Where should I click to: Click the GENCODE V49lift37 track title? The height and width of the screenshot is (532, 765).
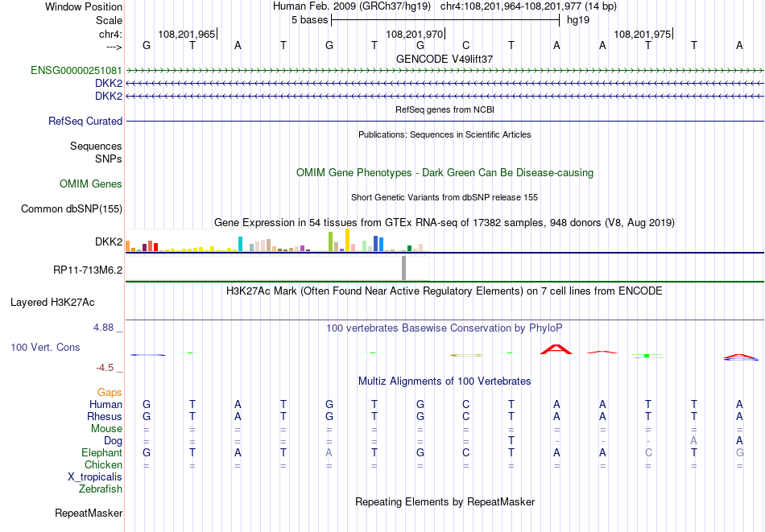445,59
